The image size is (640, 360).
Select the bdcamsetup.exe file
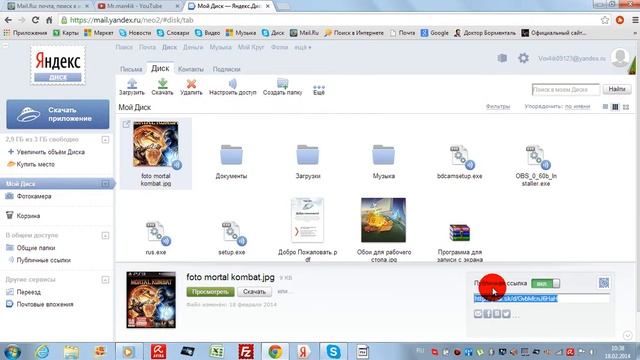460,162
